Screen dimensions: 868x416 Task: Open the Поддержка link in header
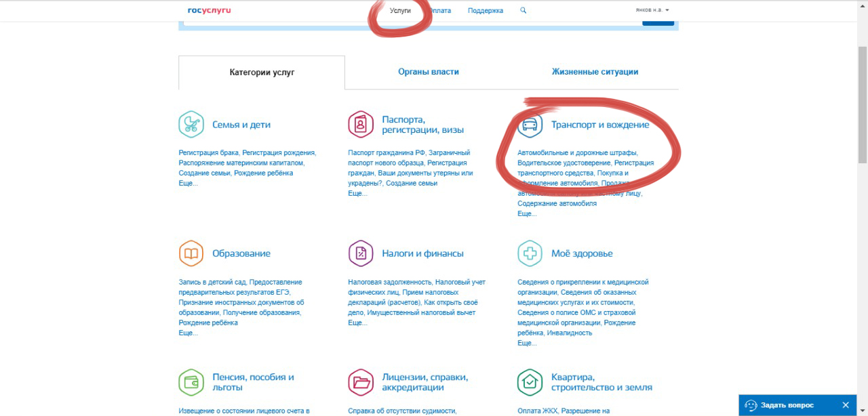coord(486,11)
